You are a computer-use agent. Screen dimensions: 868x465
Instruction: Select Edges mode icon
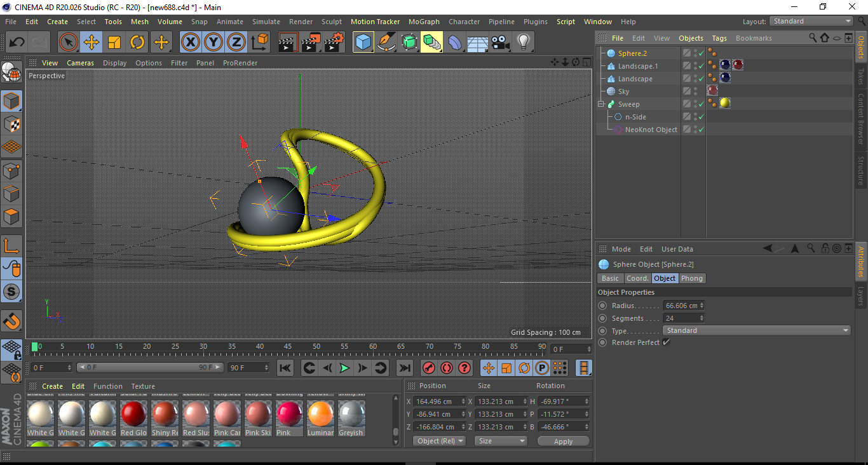(11, 194)
